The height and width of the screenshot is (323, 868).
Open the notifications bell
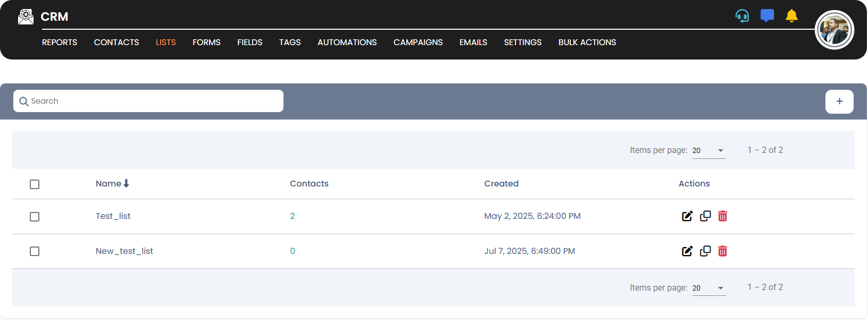(x=791, y=16)
